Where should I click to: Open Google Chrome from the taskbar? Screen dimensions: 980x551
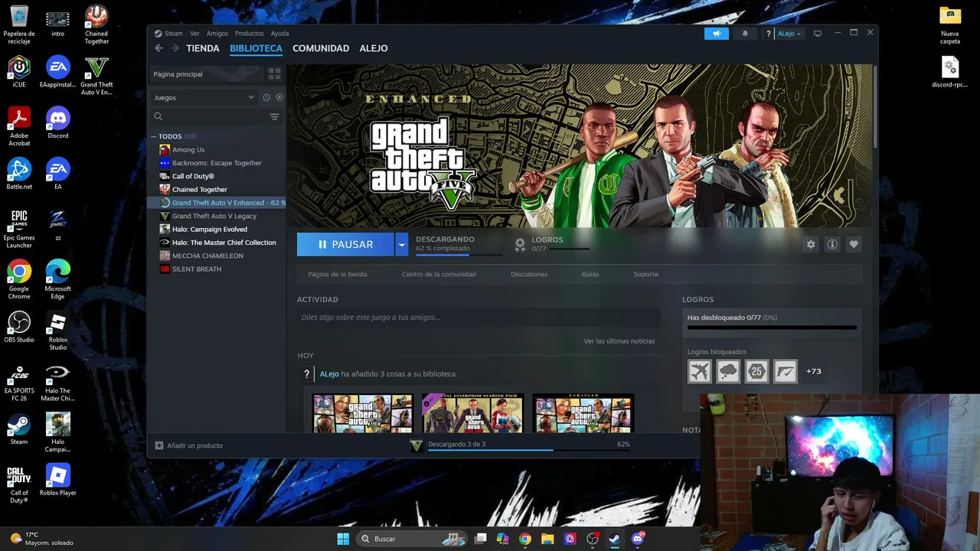point(525,539)
